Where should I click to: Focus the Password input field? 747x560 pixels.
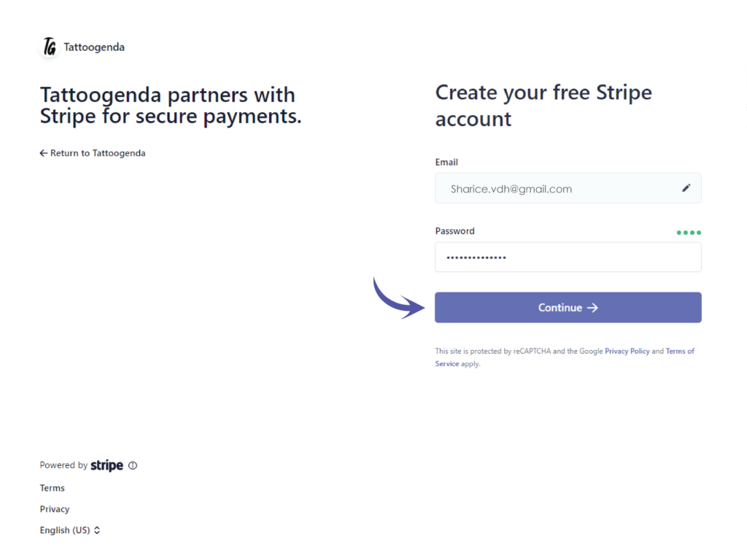coord(568,257)
